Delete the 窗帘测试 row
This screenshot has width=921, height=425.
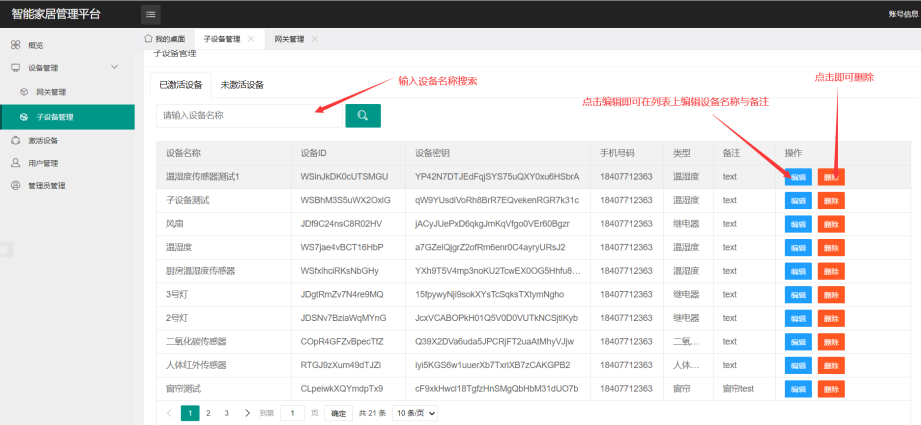tap(831, 389)
